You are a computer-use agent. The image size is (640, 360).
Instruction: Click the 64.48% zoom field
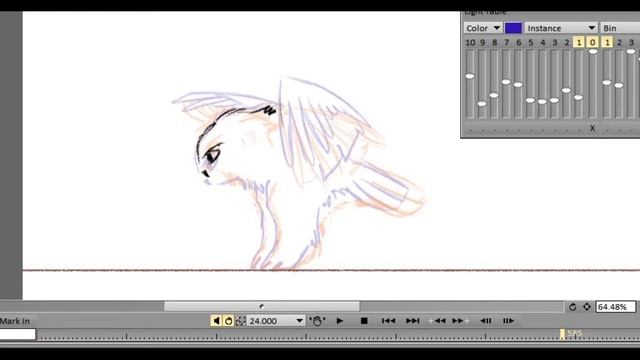click(616, 307)
